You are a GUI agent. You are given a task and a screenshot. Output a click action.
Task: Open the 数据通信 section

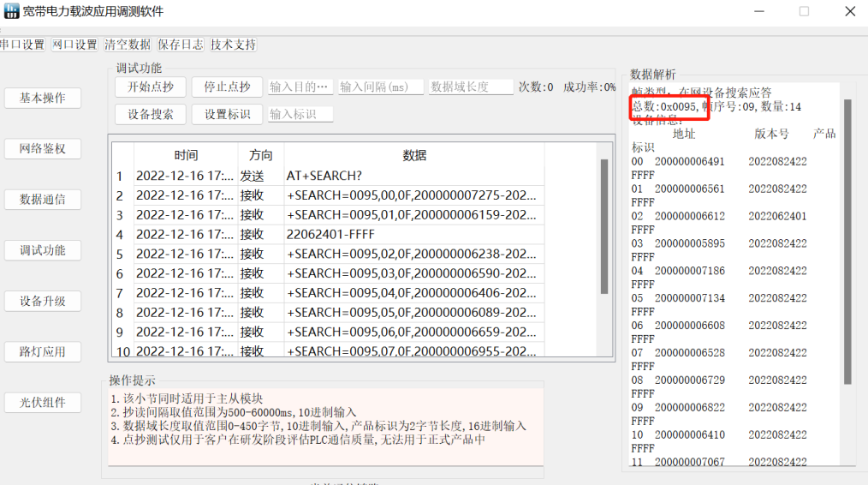pyautogui.click(x=43, y=200)
